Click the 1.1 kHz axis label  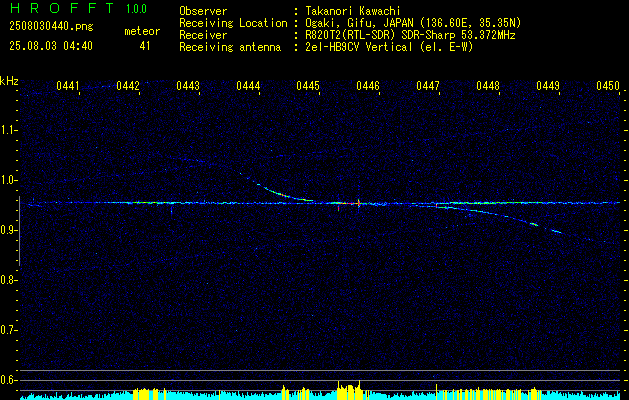[8, 130]
